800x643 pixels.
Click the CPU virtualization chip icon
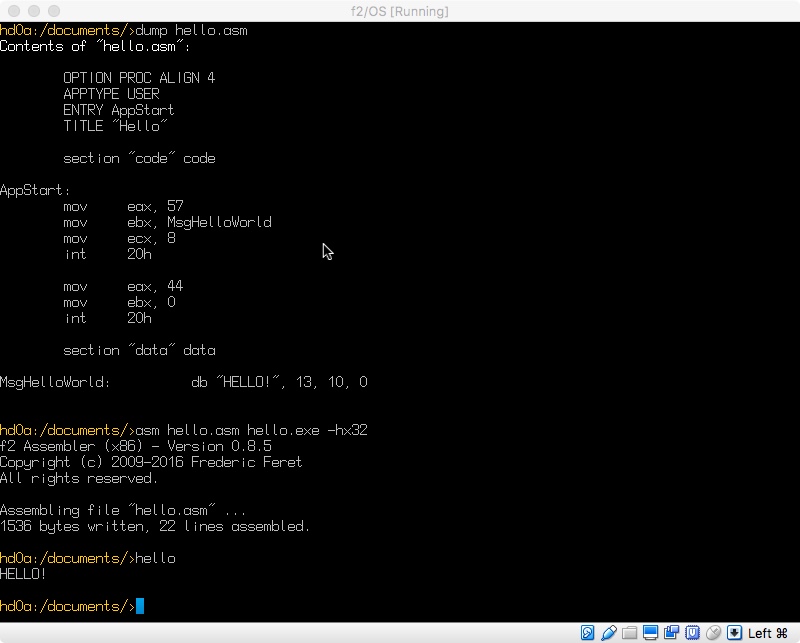pyautogui.click(x=692, y=633)
